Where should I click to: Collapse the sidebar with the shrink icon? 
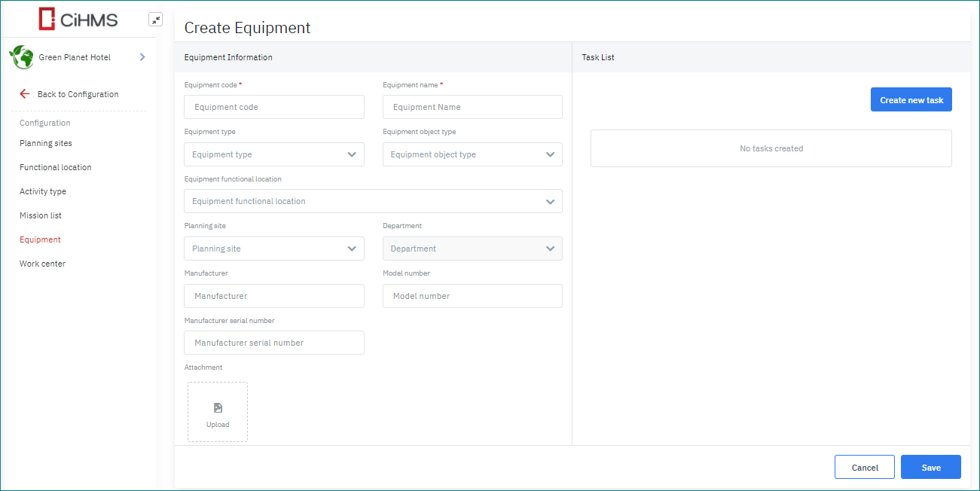click(x=156, y=20)
